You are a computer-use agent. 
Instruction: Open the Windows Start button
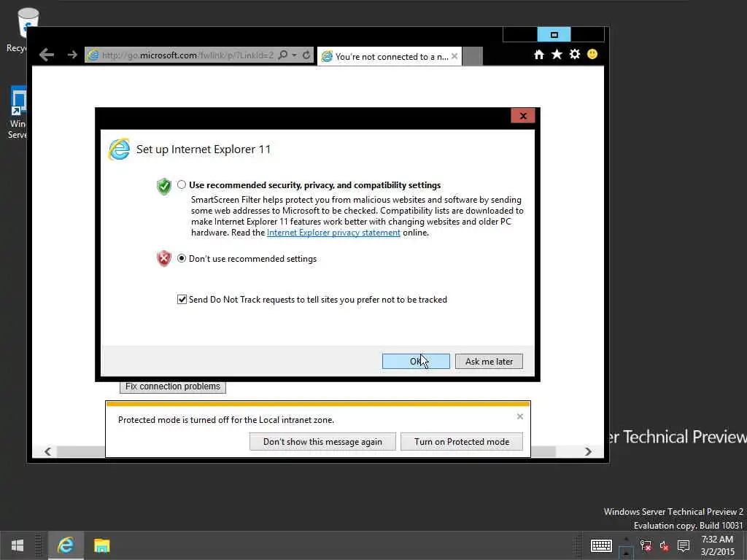click(18, 545)
